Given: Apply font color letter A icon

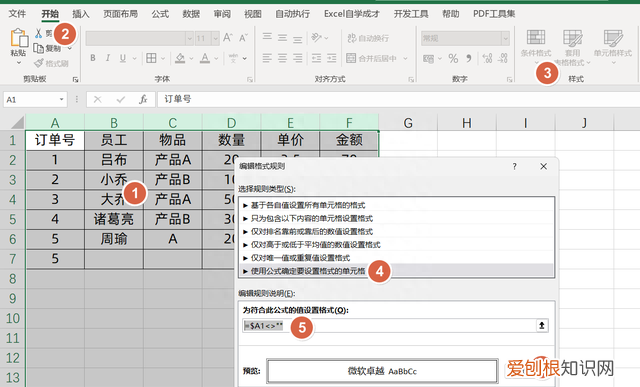Looking at the screenshot, I should tap(205, 58).
